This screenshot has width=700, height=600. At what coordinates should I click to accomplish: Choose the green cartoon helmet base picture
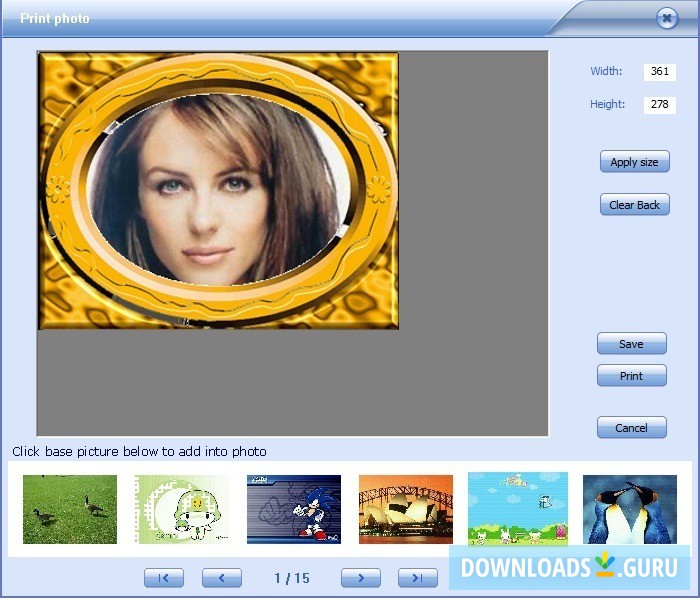(182, 509)
